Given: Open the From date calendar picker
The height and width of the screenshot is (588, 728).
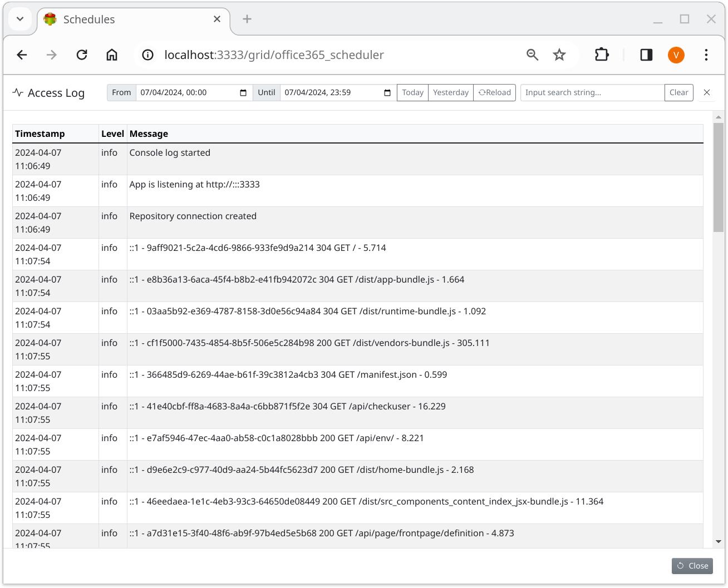Looking at the screenshot, I should [243, 92].
